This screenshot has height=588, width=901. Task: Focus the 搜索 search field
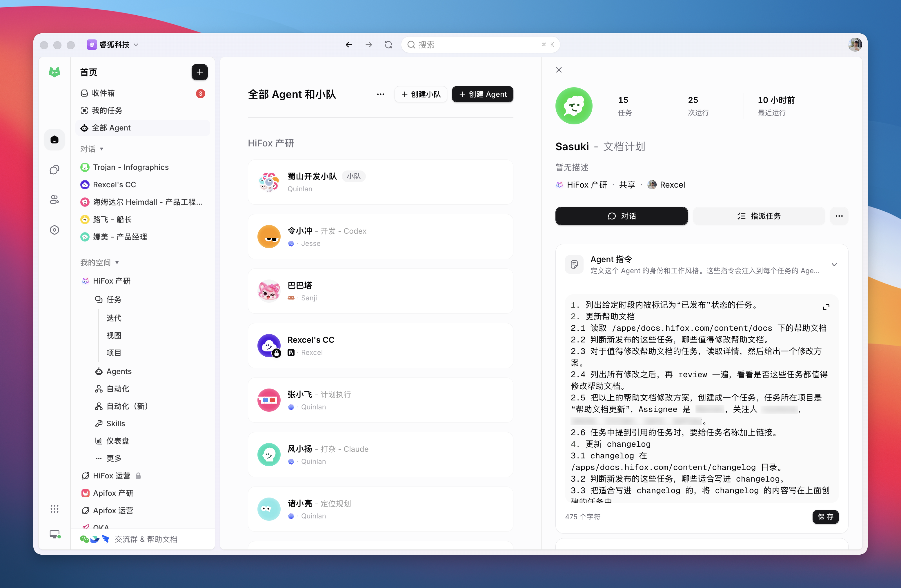click(480, 45)
